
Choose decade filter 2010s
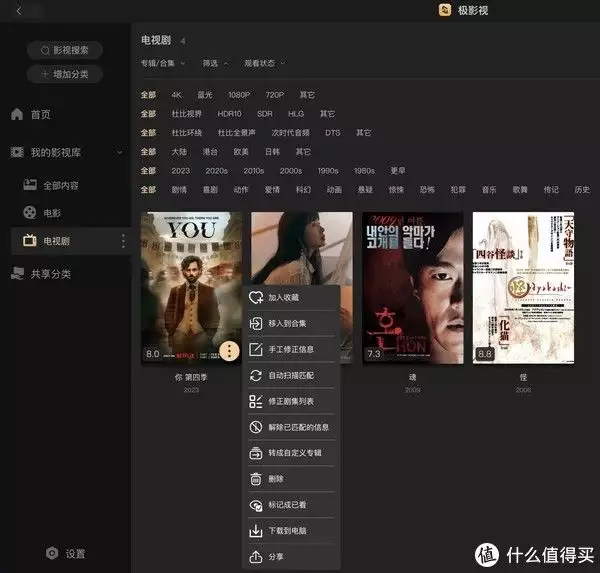click(x=254, y=171)
